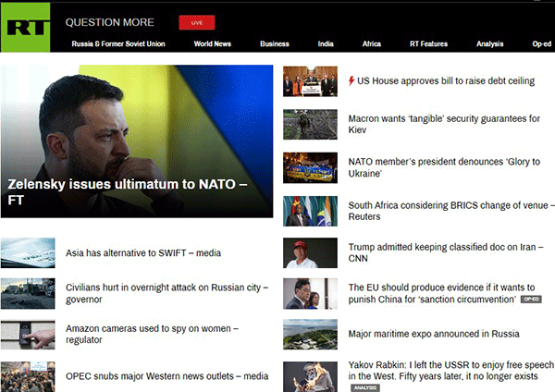Click the ANALYSIS tag badge
This screenshot has width=555, height=392.
click(365, 387)
